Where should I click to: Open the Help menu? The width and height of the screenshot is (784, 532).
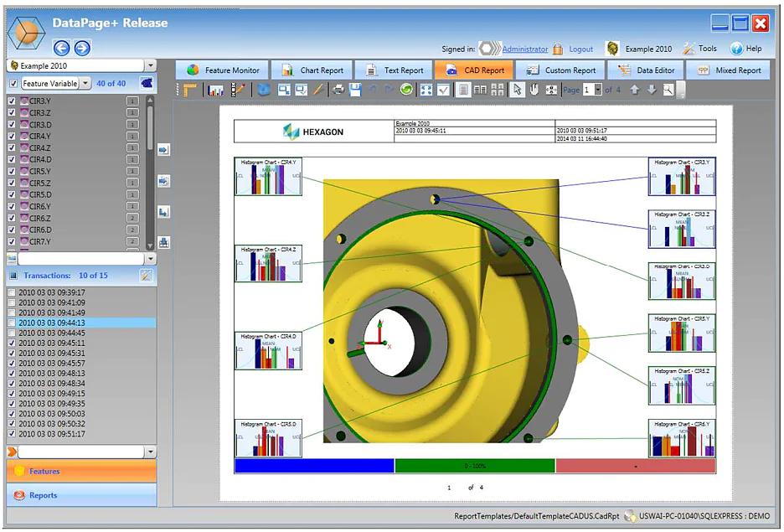746,49
